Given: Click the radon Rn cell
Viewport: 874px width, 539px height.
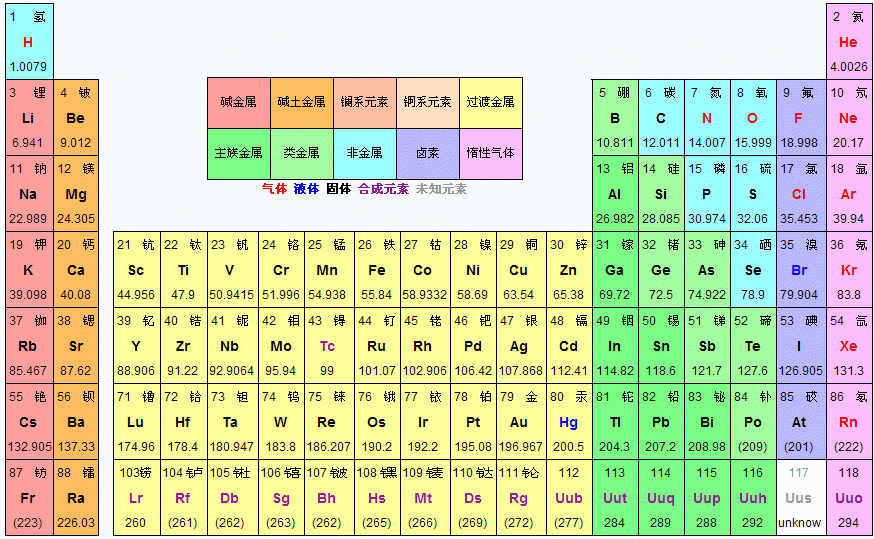Looking at the screenshot, I should 849,421.
